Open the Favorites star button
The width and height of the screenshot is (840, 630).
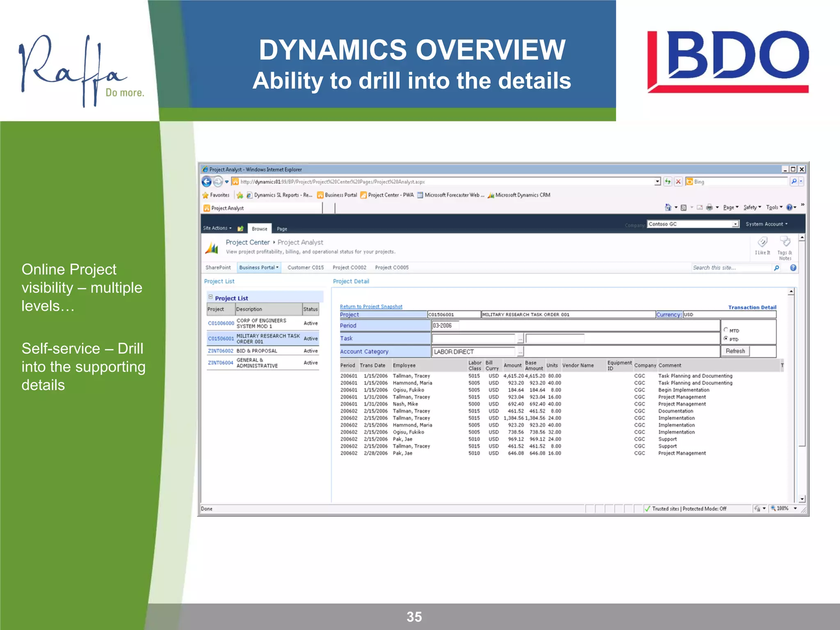click(x=216, y=195)
